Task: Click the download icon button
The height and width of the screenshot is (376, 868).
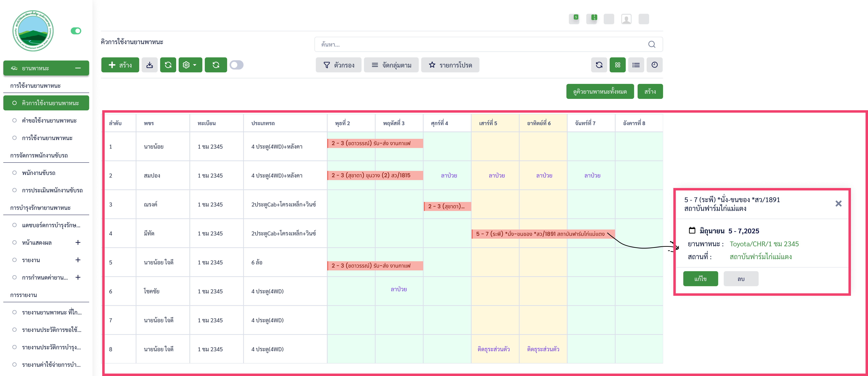Action: point(150,65)
